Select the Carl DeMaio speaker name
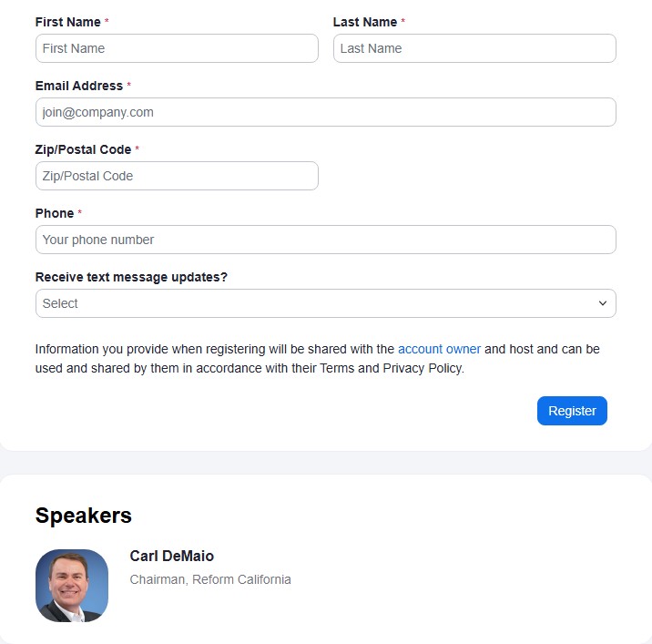652x644 pixels. point(172,556)
